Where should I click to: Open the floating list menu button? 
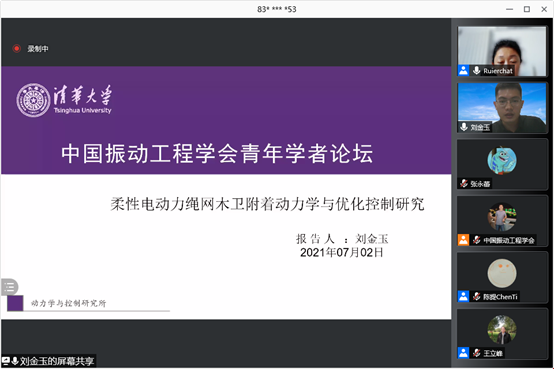10,287
